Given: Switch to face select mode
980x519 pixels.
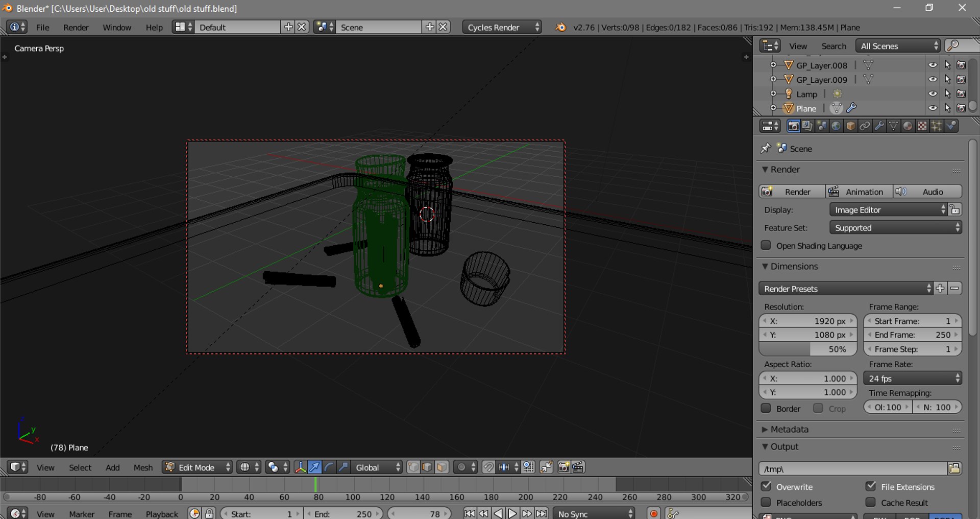Looking at the screenshot, I should [x=442, y=467].
